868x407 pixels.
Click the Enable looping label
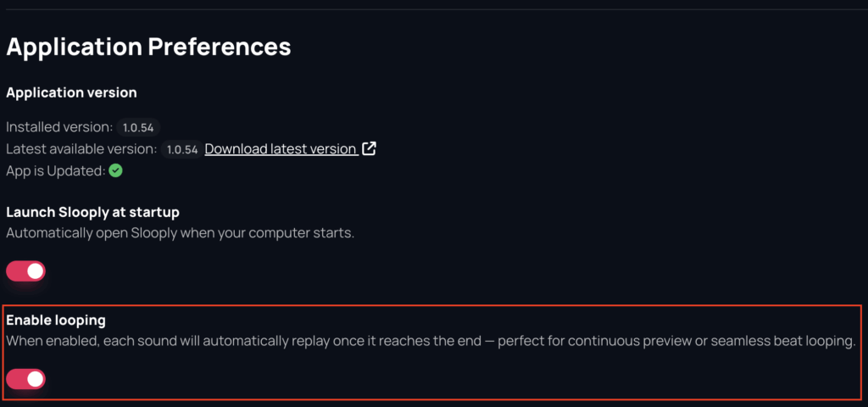[56, 320]
